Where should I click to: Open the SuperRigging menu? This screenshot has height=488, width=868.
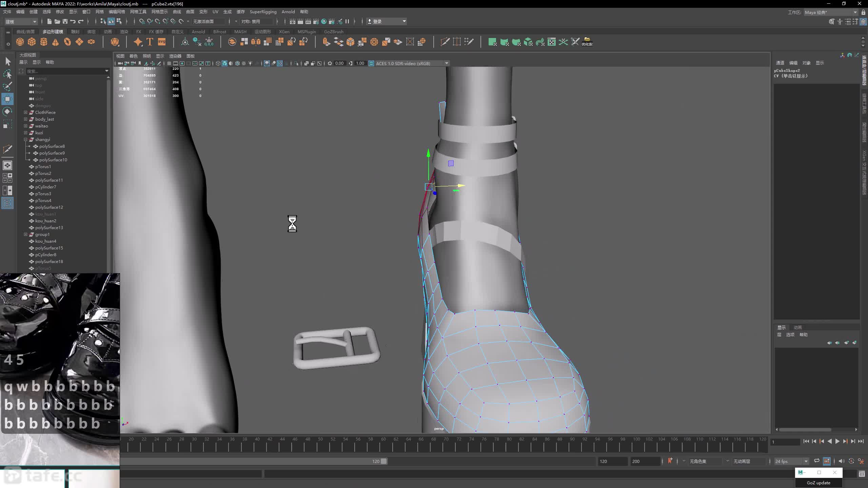tap(263, 12)
